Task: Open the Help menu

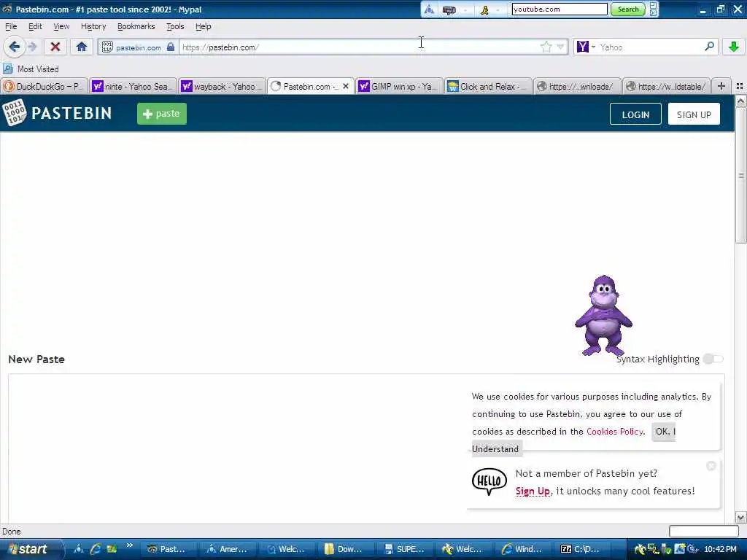Action: click(x=204, y=26)
